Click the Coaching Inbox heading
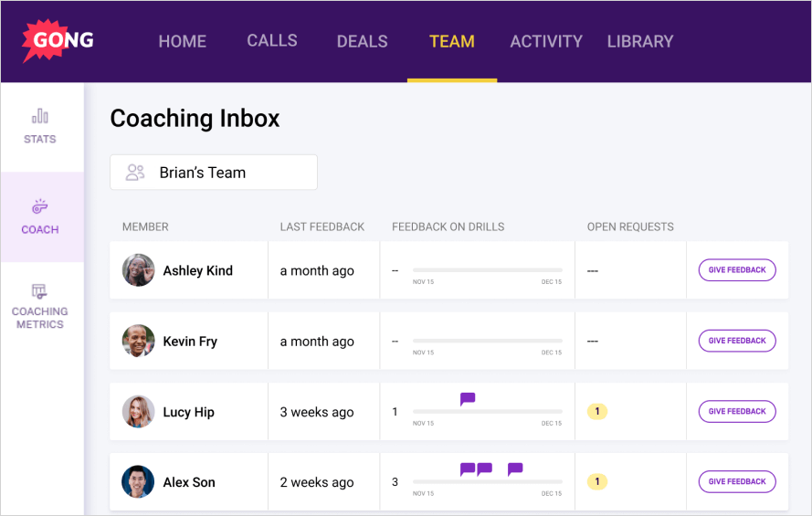The width and height of the screenshot is (812, 516). click(195, 119)
